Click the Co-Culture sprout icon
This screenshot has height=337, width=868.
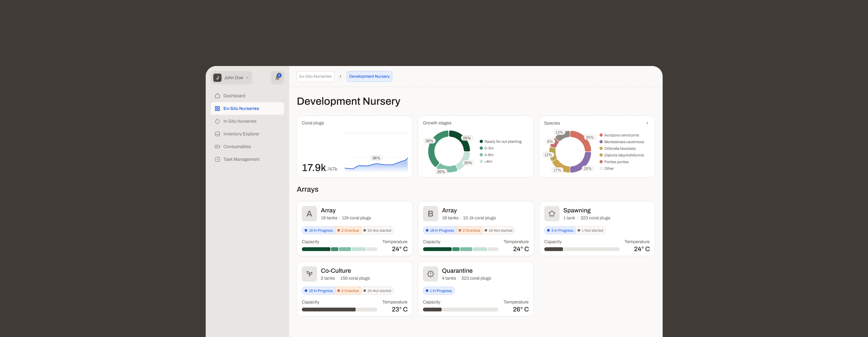(309, 274)
